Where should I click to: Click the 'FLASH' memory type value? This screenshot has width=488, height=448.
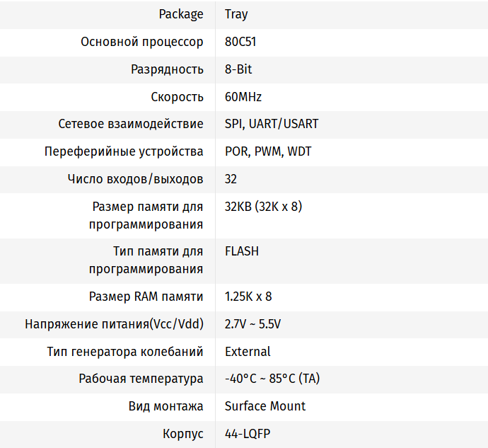(242, 251)
